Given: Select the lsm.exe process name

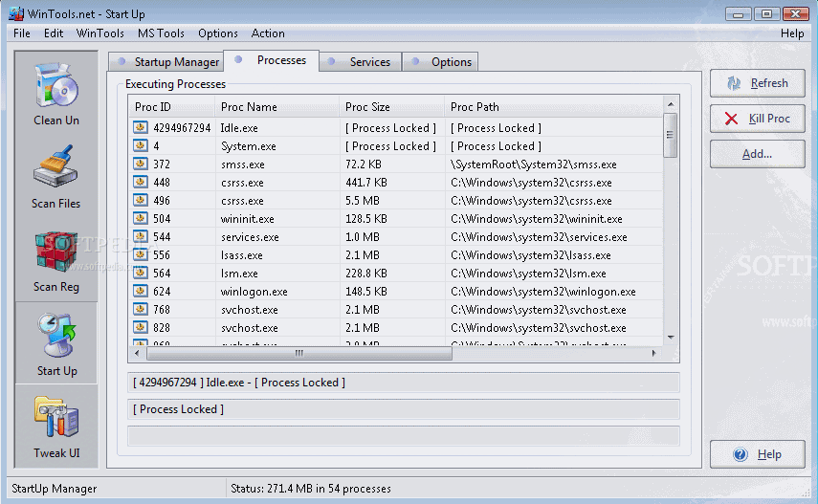Looking at the screenshot, I should pyautogui.click(x=239, y=274).
